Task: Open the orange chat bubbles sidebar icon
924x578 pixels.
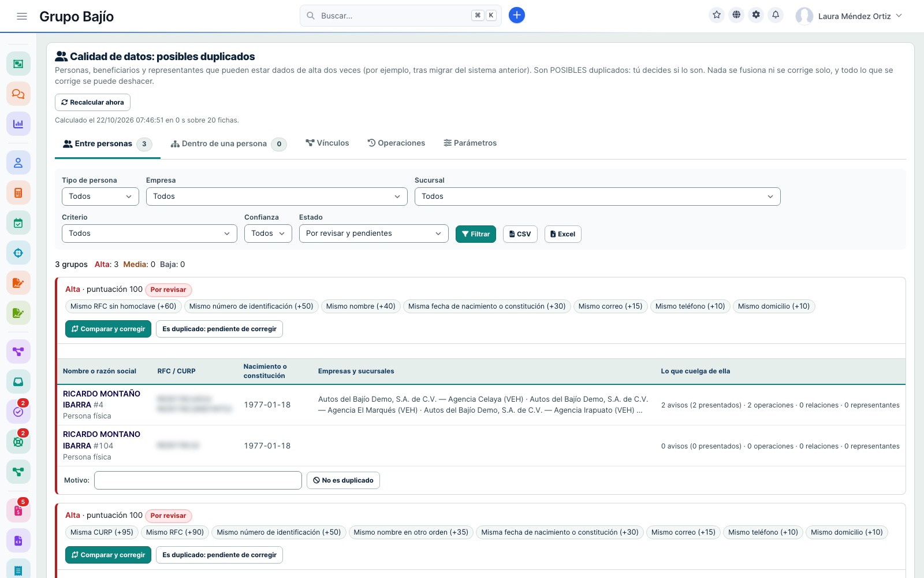Action: (18, 94)
